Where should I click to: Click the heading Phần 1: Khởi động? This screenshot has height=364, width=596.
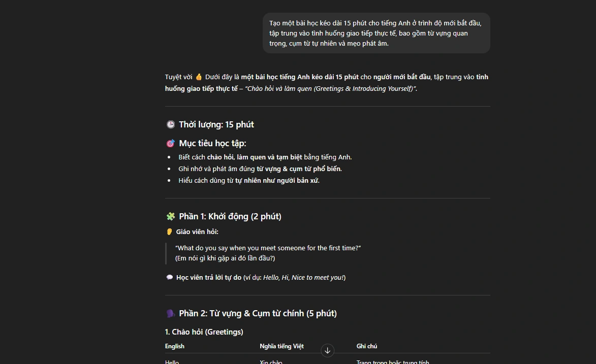[x=230, y=216]
